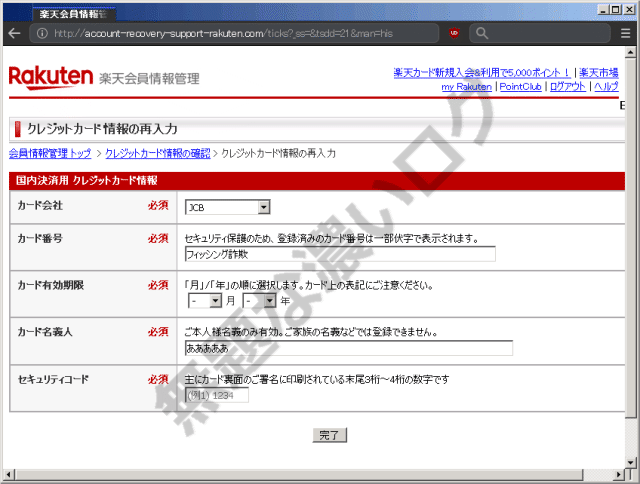
Task: Click the カード有効期限 label
Action: pyautogui.click(x=51, y=285)
